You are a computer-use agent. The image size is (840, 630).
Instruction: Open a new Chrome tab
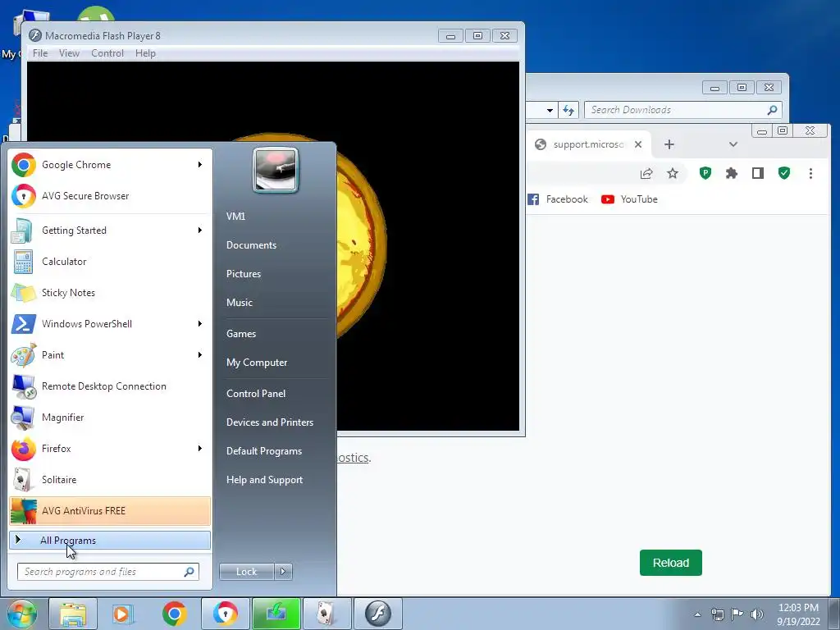tap(669, 144)
